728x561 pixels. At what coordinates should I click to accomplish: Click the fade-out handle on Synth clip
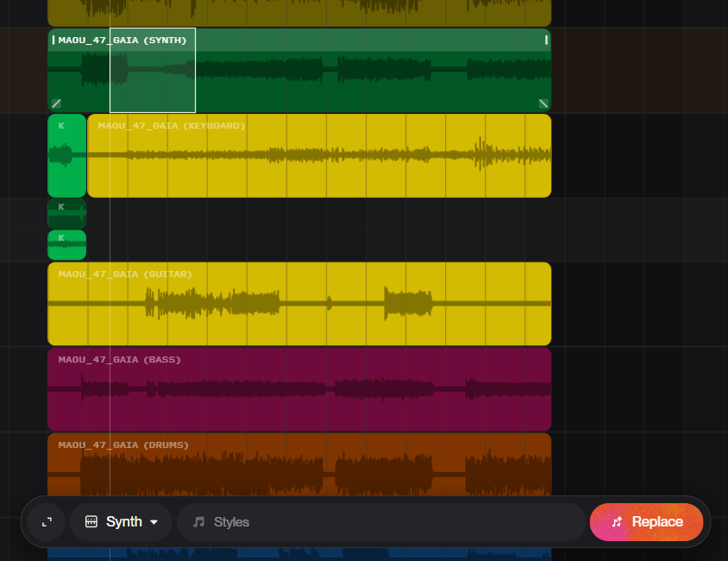tap(543, 104)
